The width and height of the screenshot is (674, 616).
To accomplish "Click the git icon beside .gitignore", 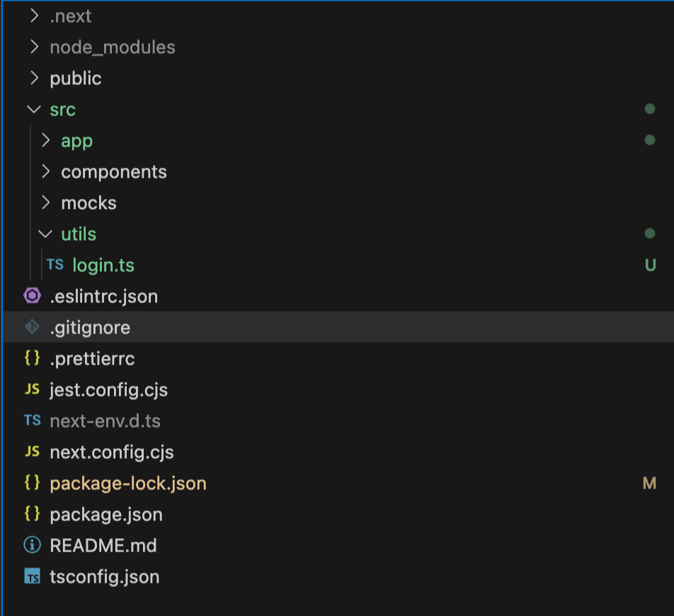I will [x=33, y=326].
